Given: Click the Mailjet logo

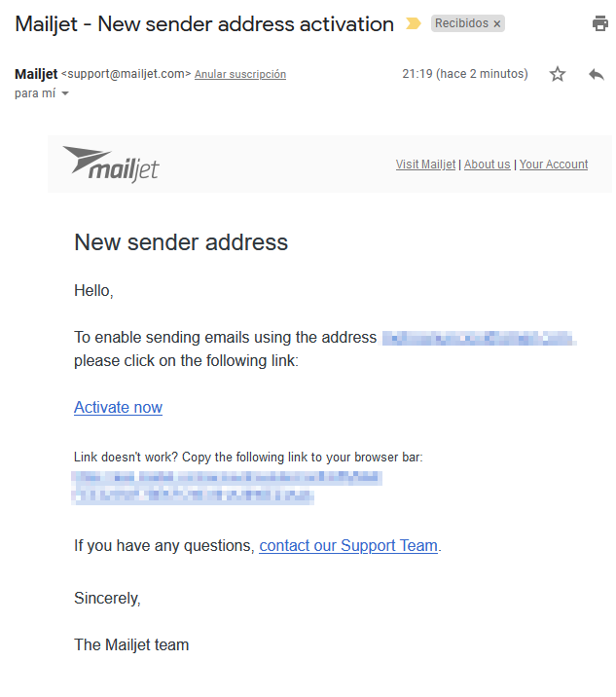Looking at the screenshot, I should click(111, 164).
